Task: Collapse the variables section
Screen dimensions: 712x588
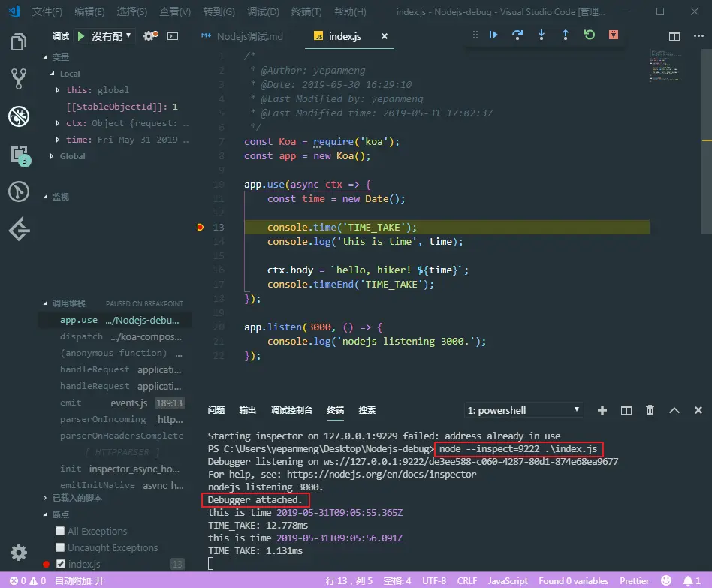Action: (x=45, y=57)
